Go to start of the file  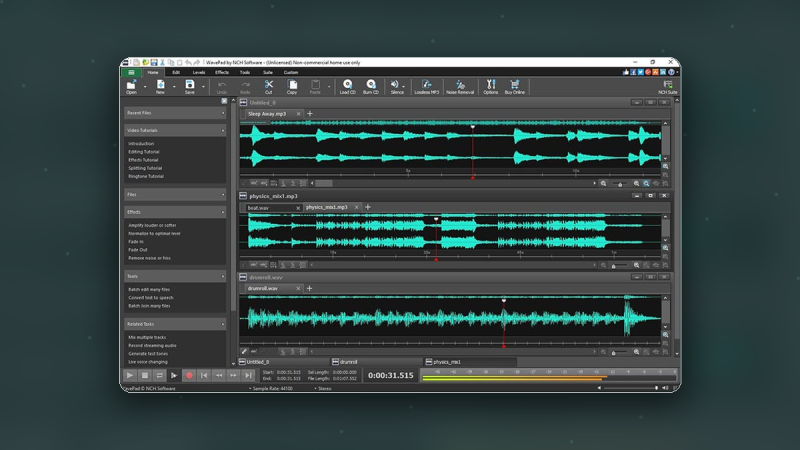pos(204,376)
